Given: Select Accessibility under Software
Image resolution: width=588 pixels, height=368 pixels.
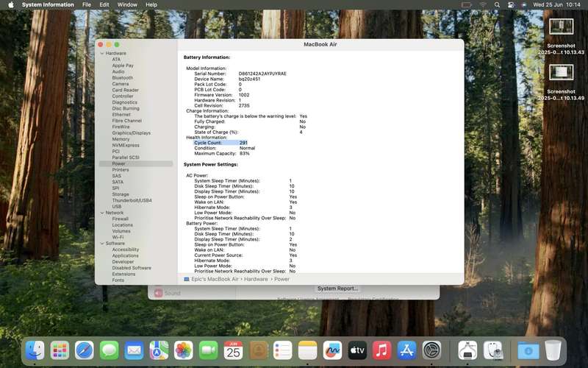Looking at the screenshot, I should 125,250.
